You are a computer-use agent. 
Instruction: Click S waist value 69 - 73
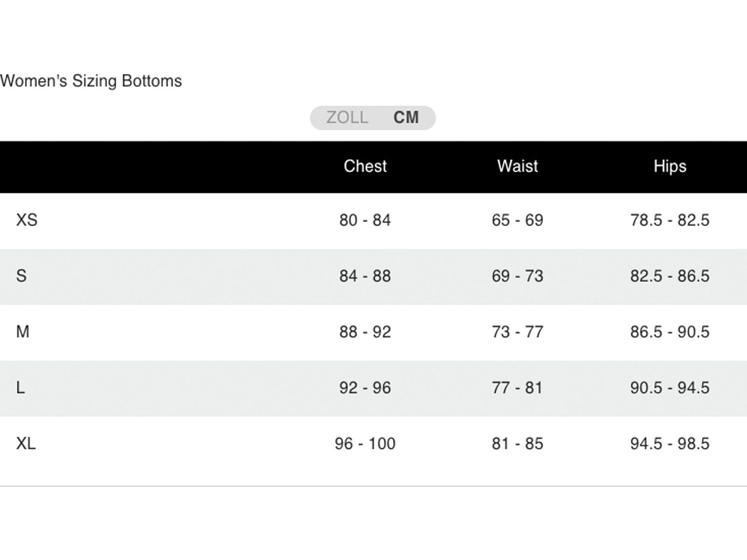517,276
